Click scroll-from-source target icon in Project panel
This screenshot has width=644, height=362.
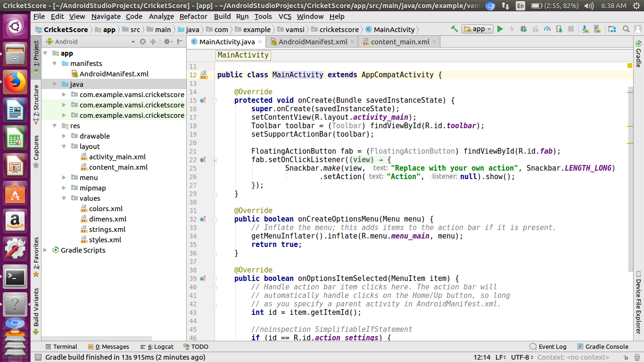[143, 41]
